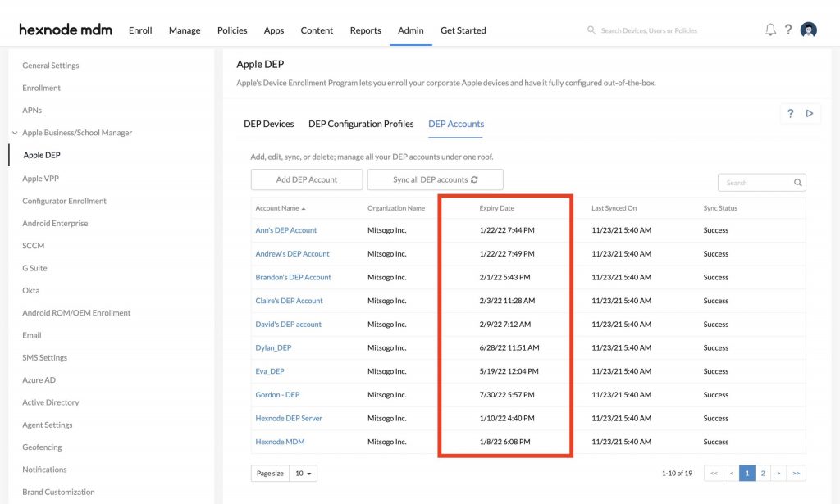Open Enrollment in sidebar
840x504 pixels.
pos(41,89)
